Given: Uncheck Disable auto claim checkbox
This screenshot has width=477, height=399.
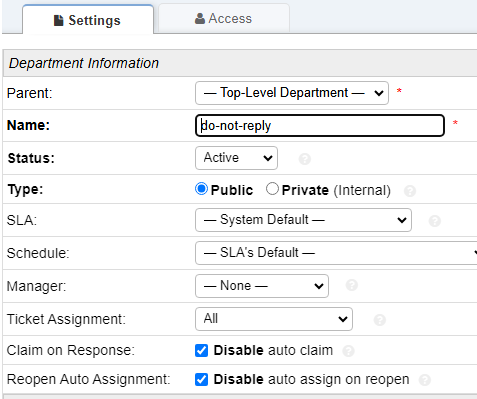Looking at the screenshot, I should click(x=201, y=351).
